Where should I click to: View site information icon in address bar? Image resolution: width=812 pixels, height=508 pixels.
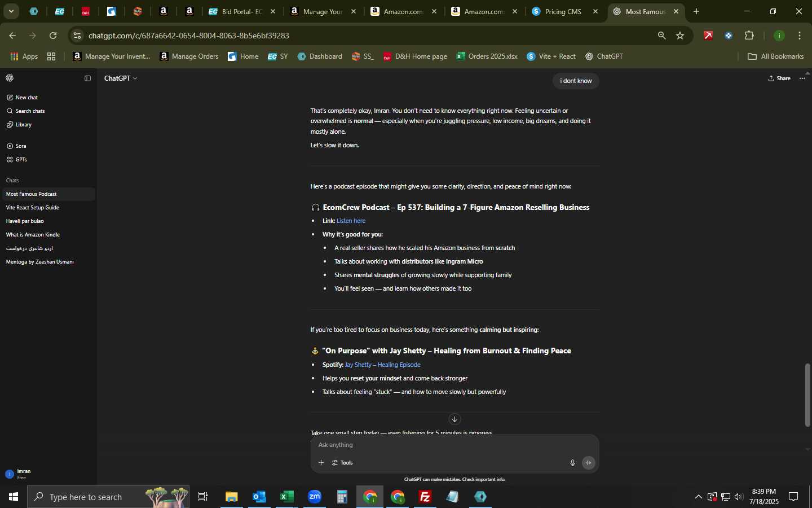pyautogui.click(x=77, y=36)
